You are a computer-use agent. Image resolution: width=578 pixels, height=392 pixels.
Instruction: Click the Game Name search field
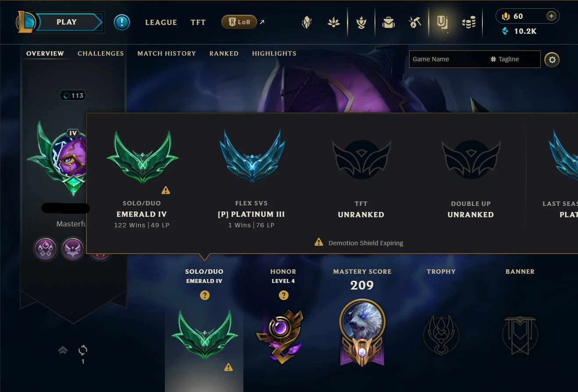point(449,59)
